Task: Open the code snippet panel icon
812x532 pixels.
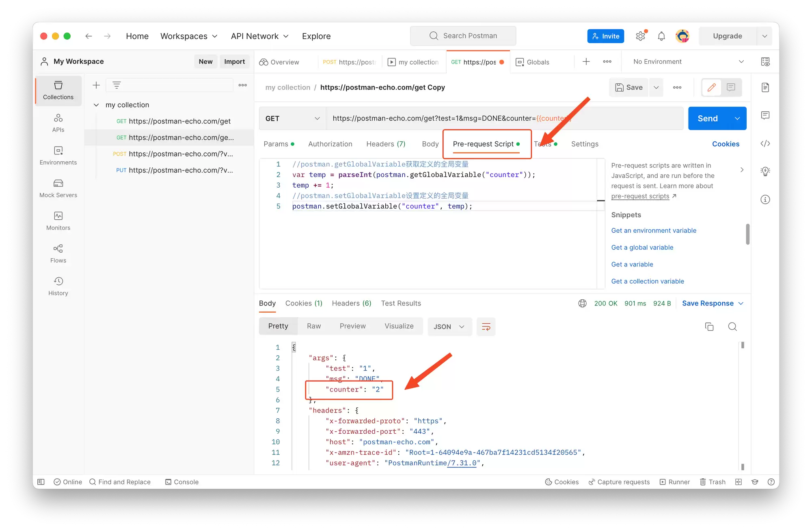Action: [765, 143]
